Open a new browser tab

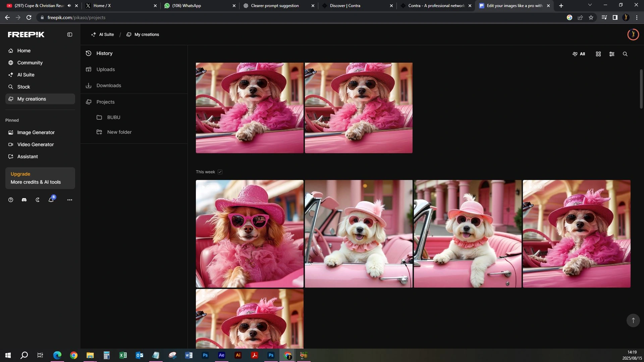(x=561, y=6)
